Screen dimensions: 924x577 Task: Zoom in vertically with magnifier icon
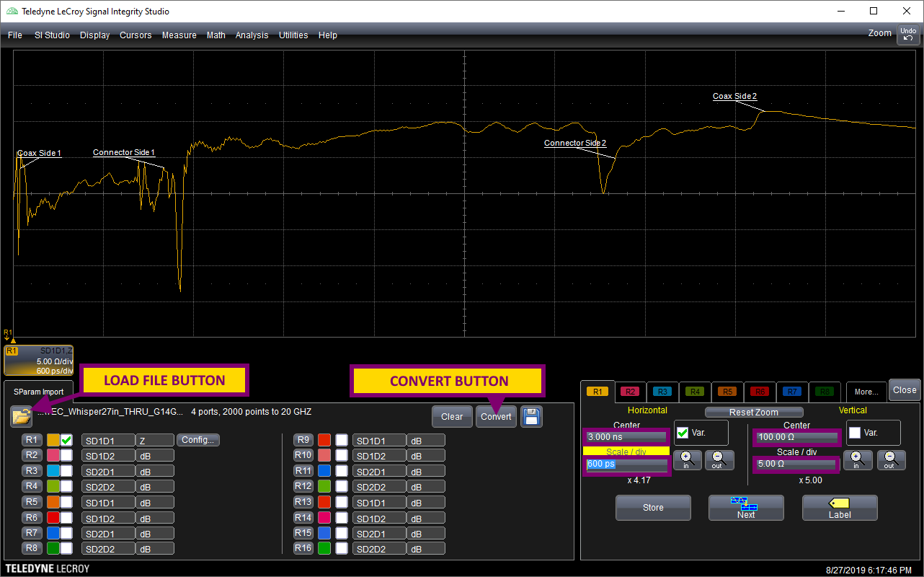858,460
